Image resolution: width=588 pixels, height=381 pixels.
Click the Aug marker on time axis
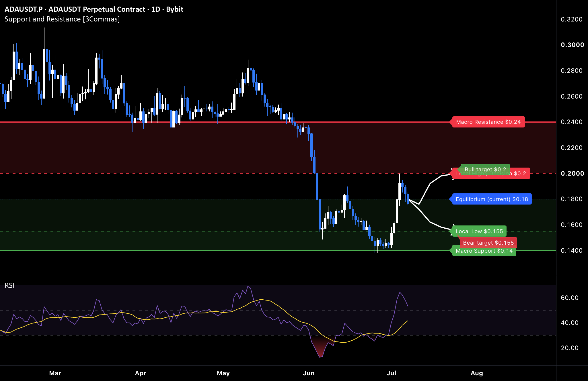coord(477,373)
